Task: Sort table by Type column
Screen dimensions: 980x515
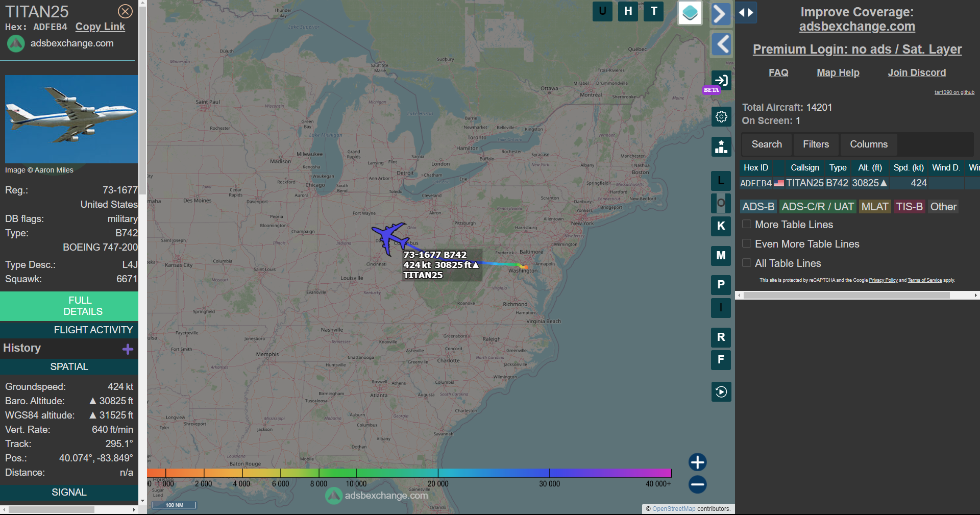Action: point(838,168)
